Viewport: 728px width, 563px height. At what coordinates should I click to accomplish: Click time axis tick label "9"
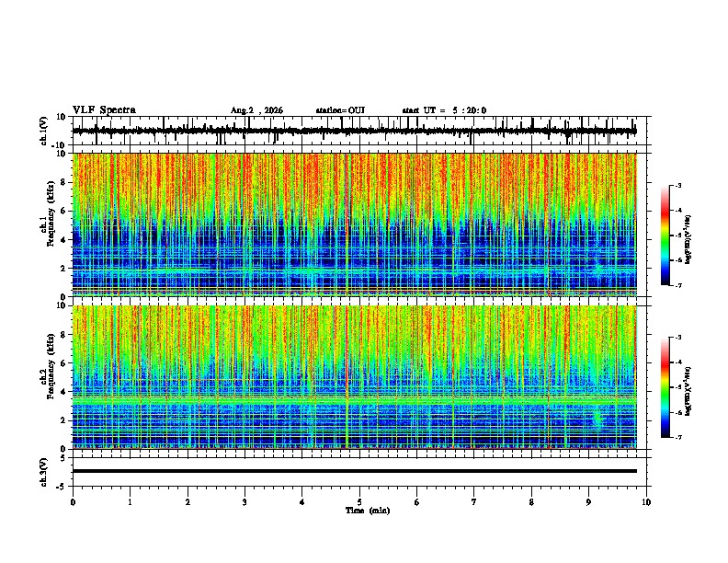(588, 502)
